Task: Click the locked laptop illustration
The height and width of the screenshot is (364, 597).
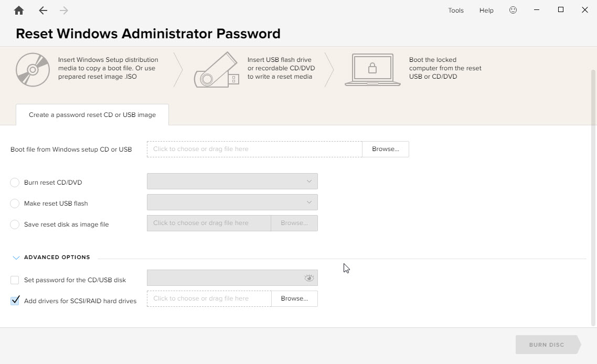Action: 372,70
